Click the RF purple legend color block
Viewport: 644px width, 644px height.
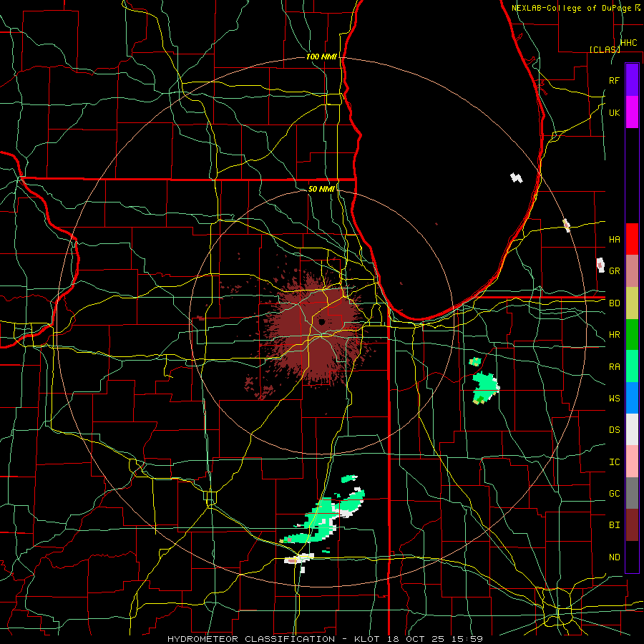[x=632, y=79]
